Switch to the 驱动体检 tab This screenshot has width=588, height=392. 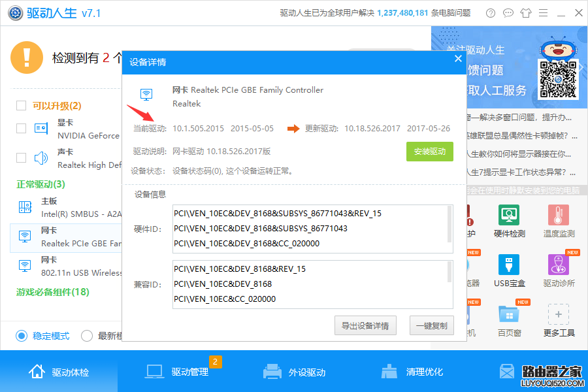pos(59,372)
